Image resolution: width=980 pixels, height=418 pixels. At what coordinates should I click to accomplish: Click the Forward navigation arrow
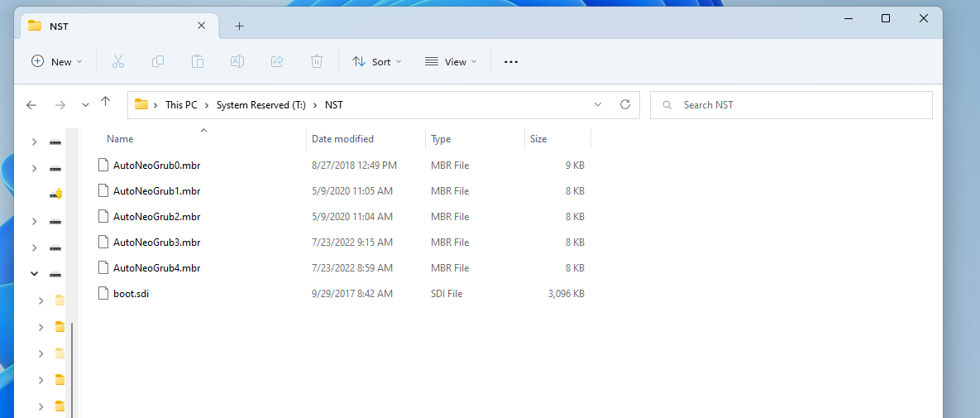(x=60, y=105)
